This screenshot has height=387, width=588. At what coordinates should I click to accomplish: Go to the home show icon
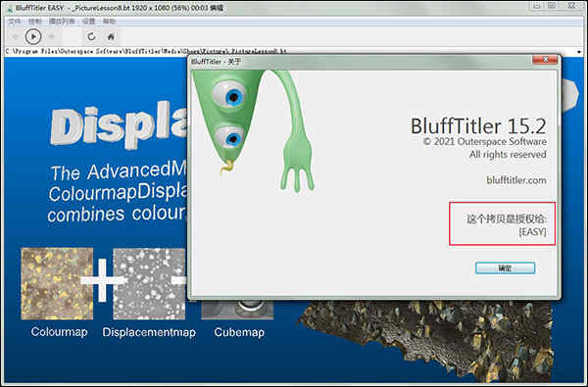[x=111, y=37]
